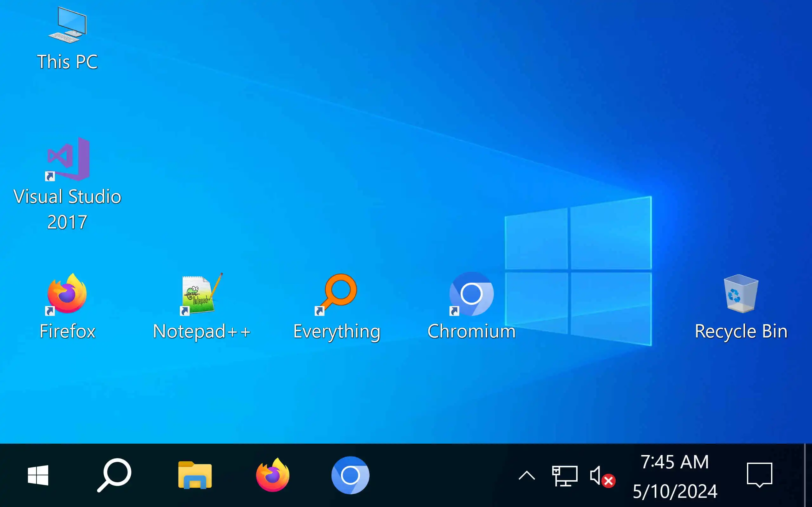Select the This PC desktop icon

point(68,25)
